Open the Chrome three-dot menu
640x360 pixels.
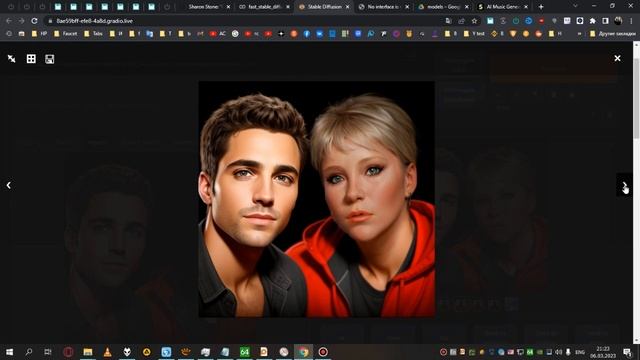631,21
